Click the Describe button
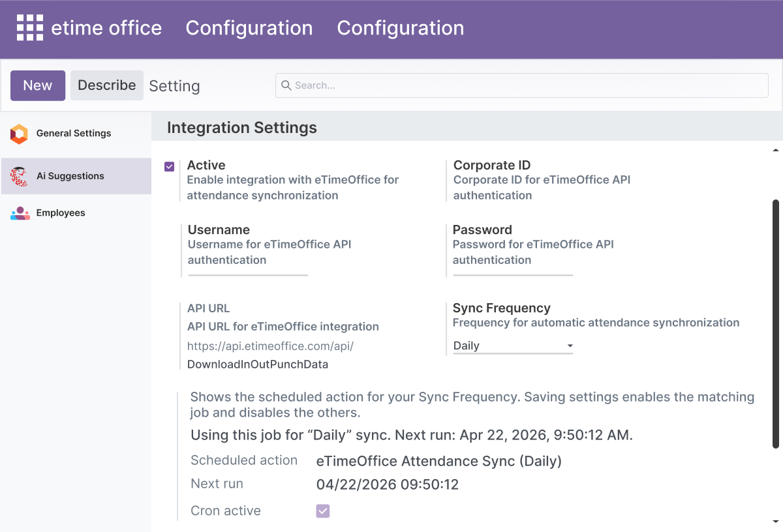This screenshot has width=783, height=532. tap(107, 85)
